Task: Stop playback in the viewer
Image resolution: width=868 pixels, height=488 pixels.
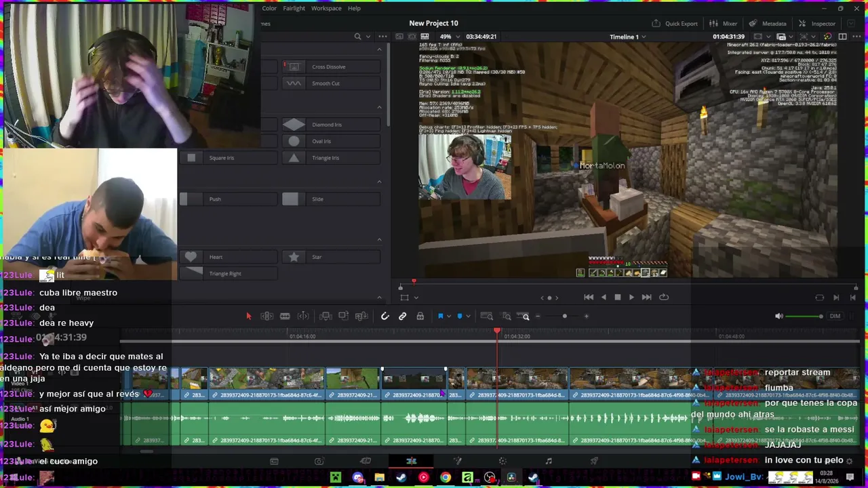Action: 617,297
